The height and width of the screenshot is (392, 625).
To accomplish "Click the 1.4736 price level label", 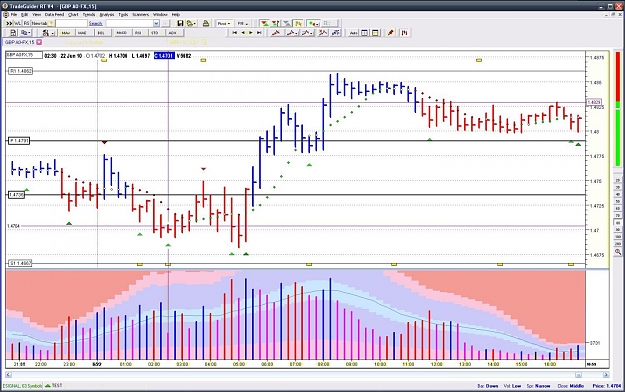I will coord(16,195).
